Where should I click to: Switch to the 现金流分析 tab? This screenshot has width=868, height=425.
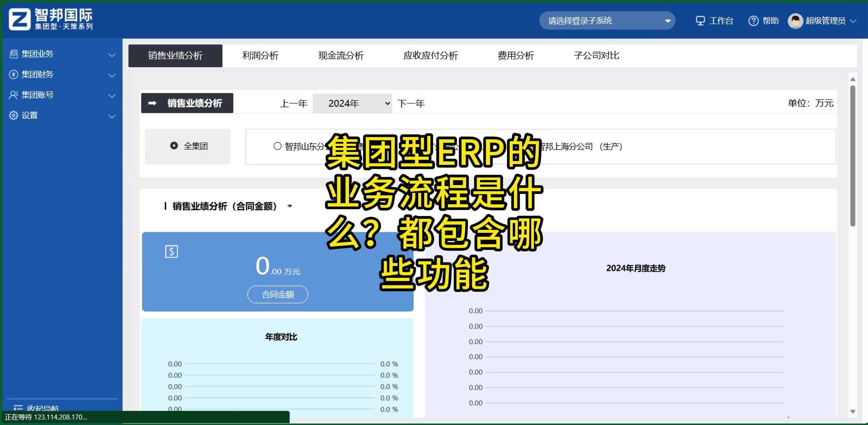click(341, 55)
